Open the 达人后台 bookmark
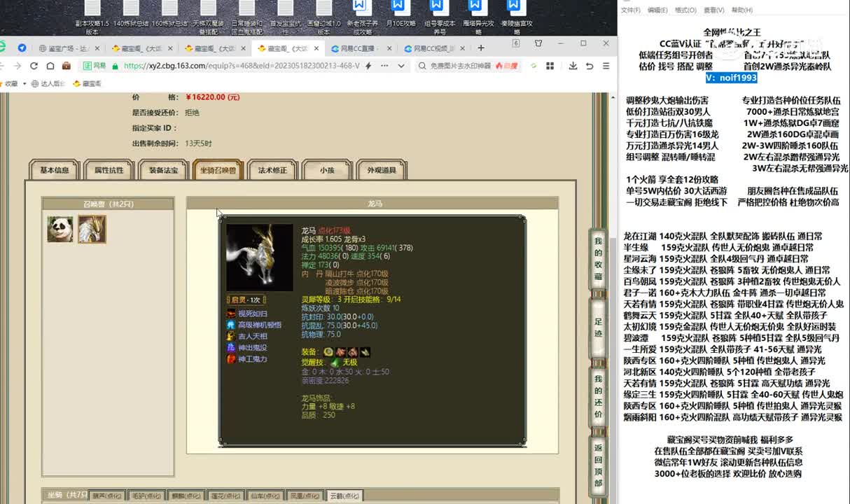The width and height of the screenshot is (850, 504). [x=48, y=83]
